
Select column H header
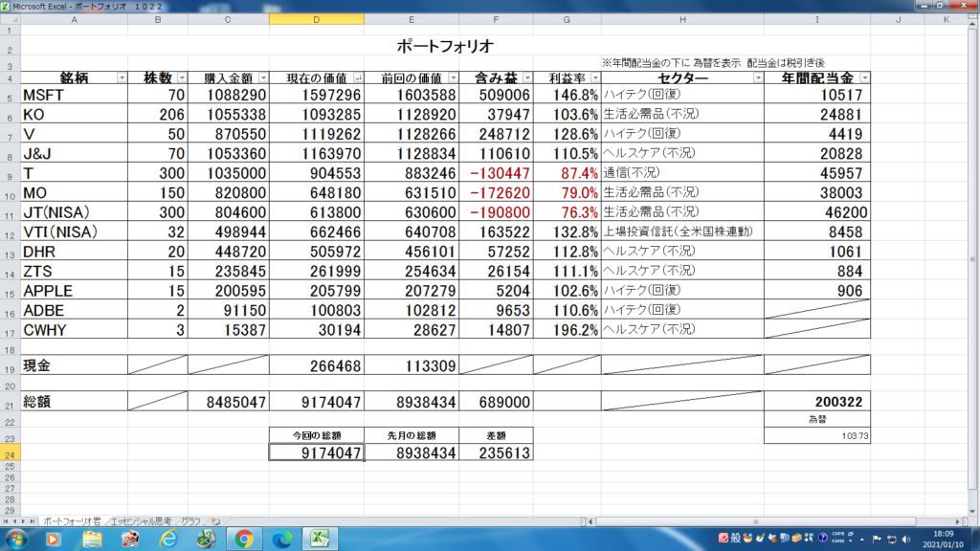(682, 19)
